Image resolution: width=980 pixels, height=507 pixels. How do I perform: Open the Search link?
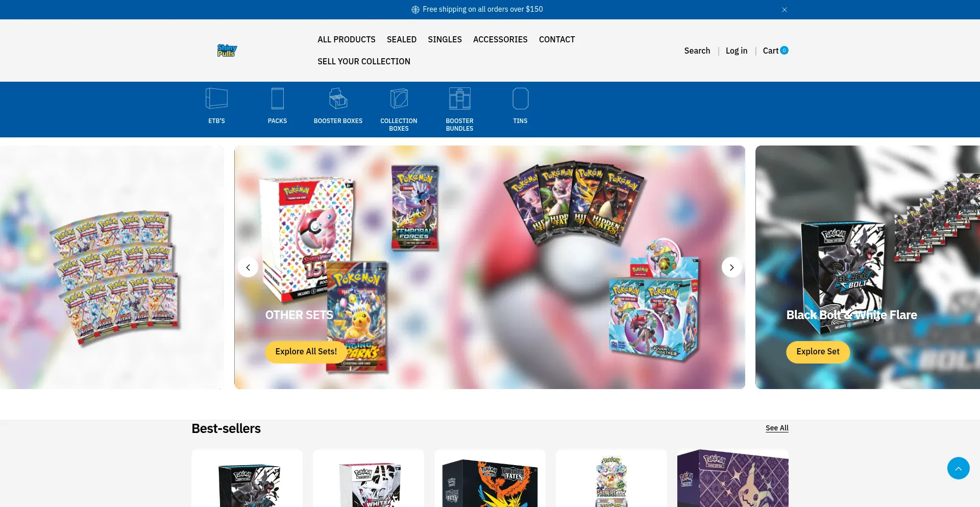pos(697,51)
